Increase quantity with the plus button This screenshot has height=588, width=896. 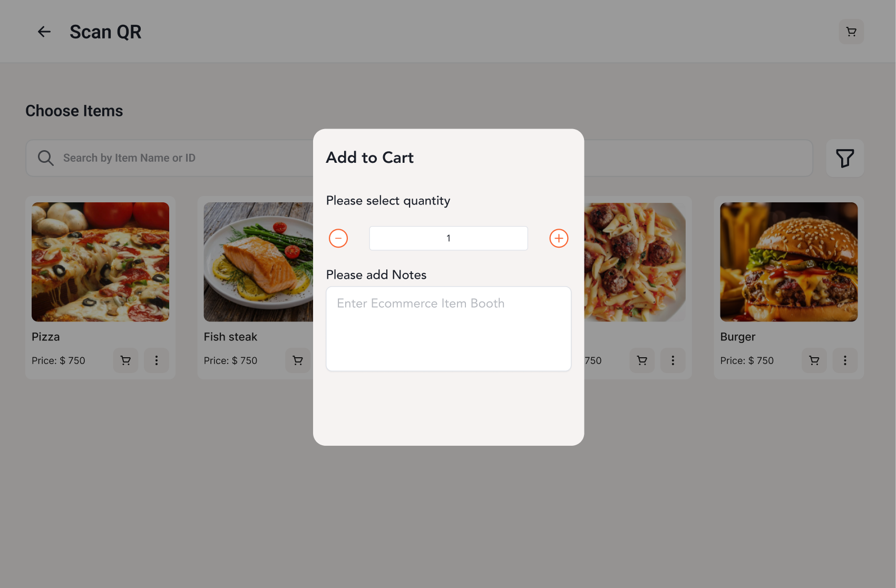click(559, 238)
